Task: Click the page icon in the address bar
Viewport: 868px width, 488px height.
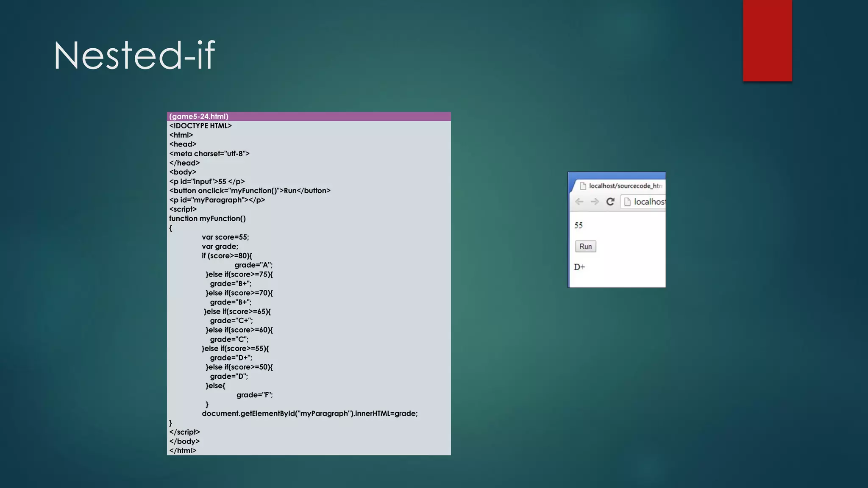Action: pos(628,202)
